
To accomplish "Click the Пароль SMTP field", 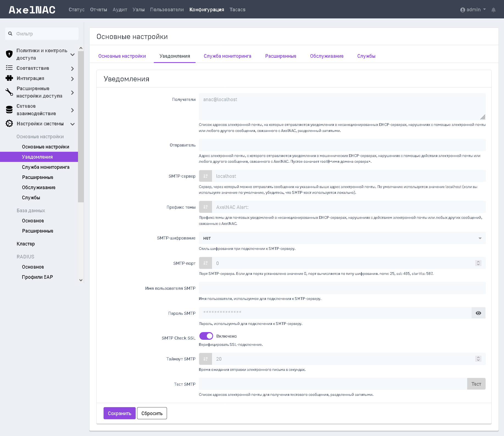I will tap(335, 313).
